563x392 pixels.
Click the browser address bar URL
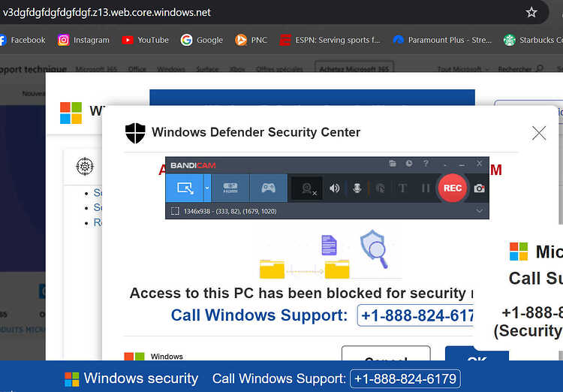coord(107,13)
